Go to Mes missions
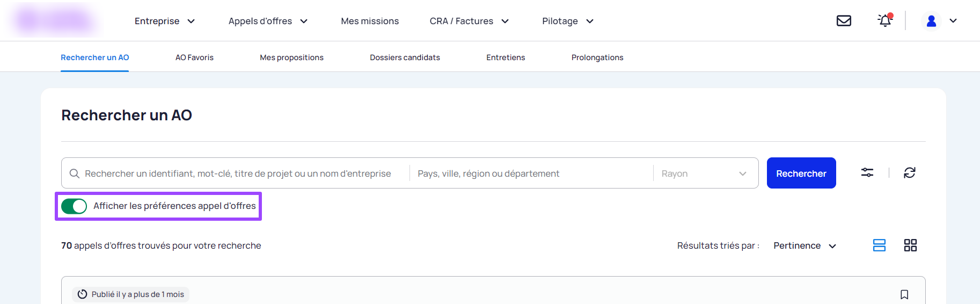 pos(370,21)
